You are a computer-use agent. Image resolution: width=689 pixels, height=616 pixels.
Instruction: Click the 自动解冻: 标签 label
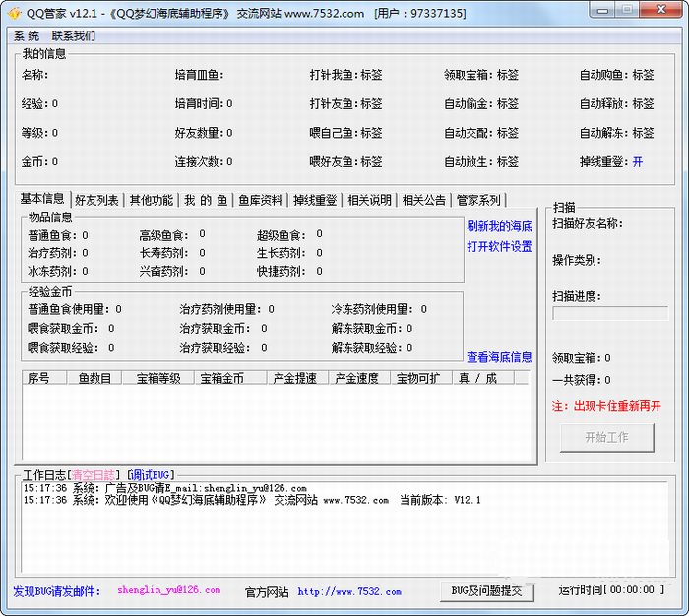pos(617,133)
